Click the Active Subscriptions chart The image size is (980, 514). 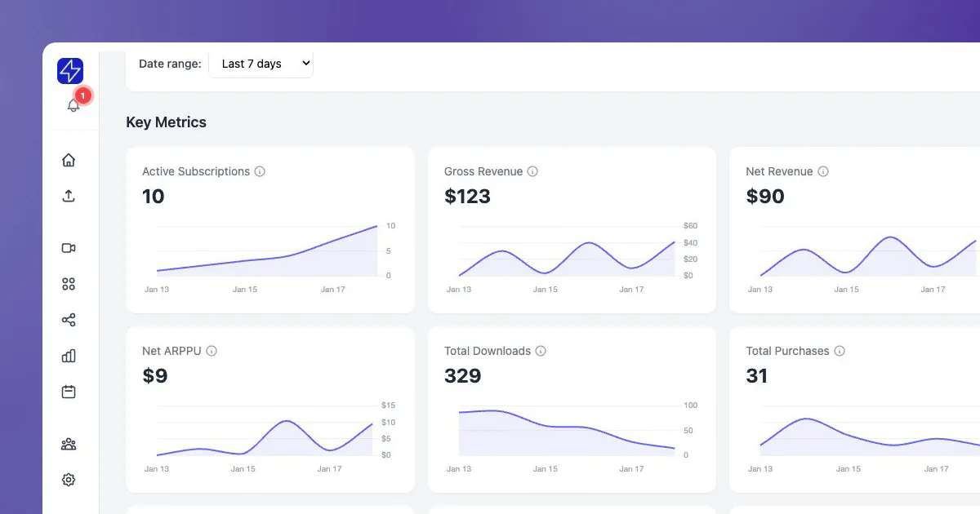tap(269, 257)
